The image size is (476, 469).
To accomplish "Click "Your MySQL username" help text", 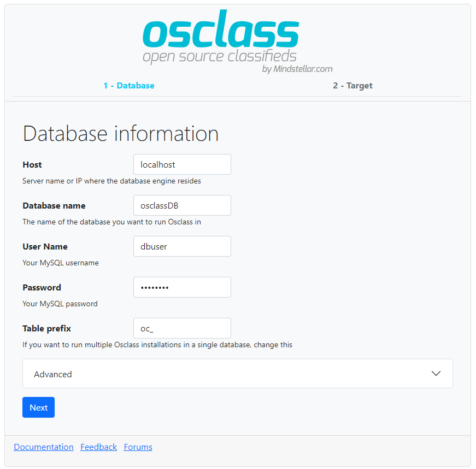I will coord(61,263).
